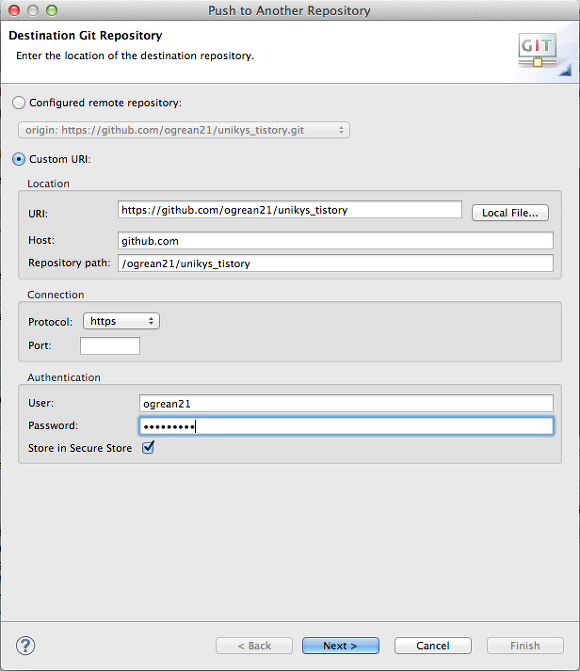Screen dimensions: 580x671
Task: Focus the URI text field
Action: 290,210
